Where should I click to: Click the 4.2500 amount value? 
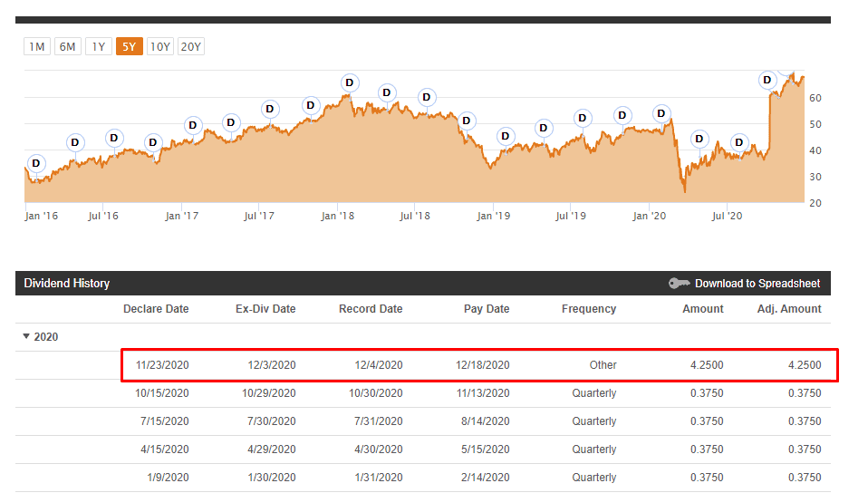click(707, 365)
